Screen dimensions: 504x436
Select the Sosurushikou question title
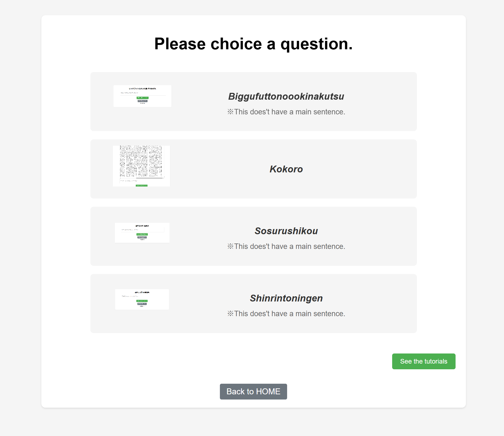point(286,231)
